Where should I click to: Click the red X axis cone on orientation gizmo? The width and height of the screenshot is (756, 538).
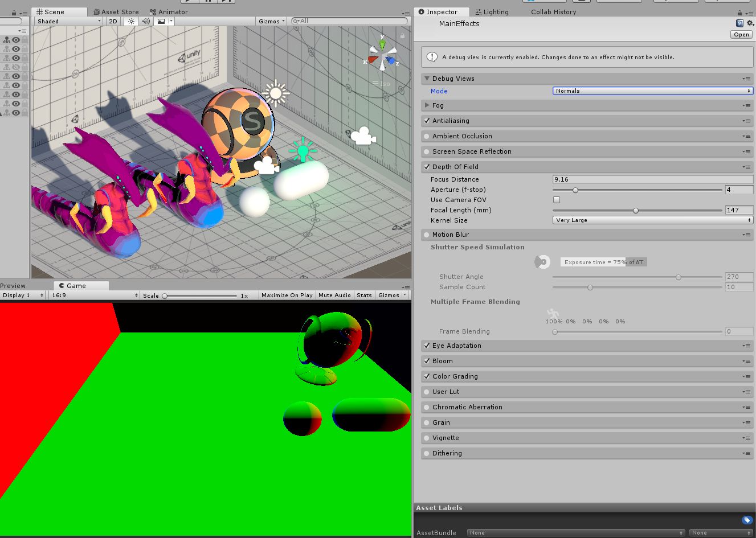click(373, 59)
